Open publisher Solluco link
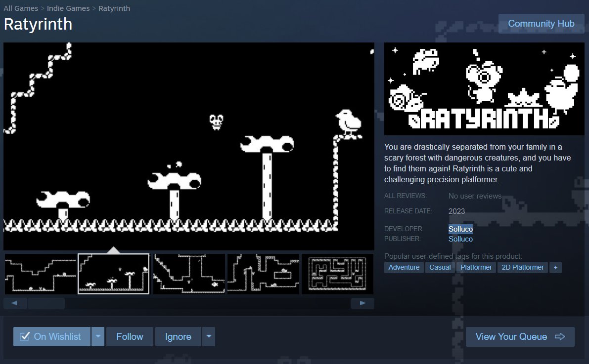 tap(460, 239)
